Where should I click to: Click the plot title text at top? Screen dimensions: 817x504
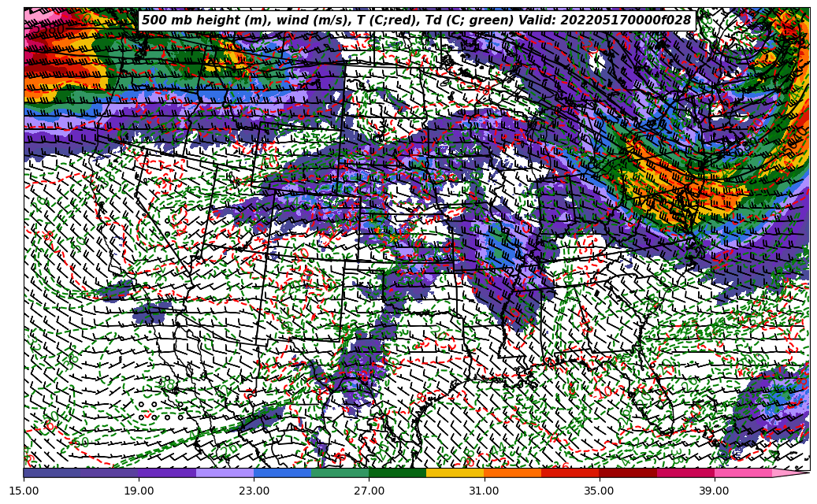click(416, 20)
